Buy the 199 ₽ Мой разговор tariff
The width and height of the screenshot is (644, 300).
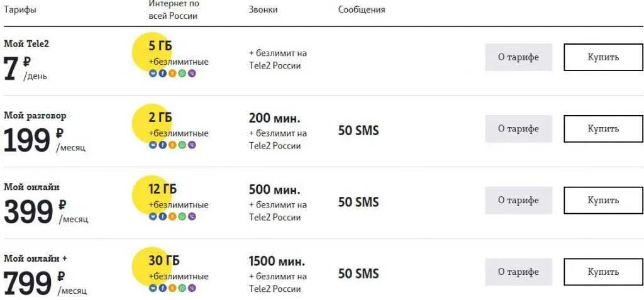603,129
